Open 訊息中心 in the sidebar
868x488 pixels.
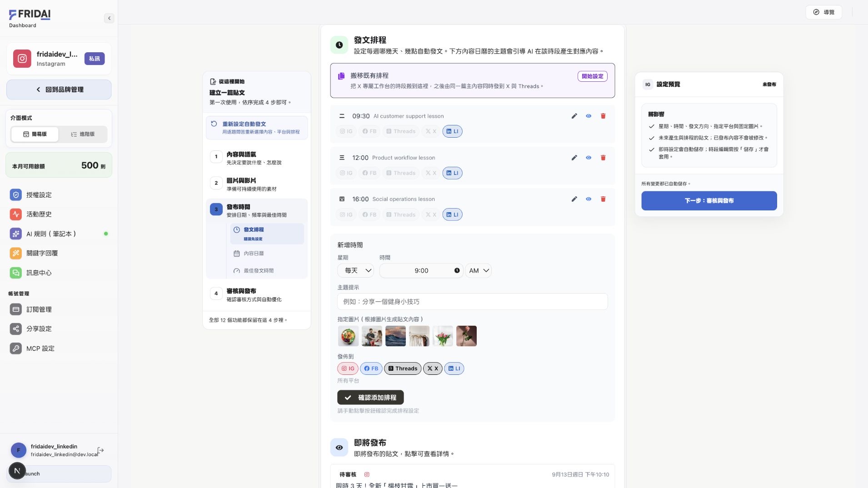pyautogui.click(x=59, y=273)
